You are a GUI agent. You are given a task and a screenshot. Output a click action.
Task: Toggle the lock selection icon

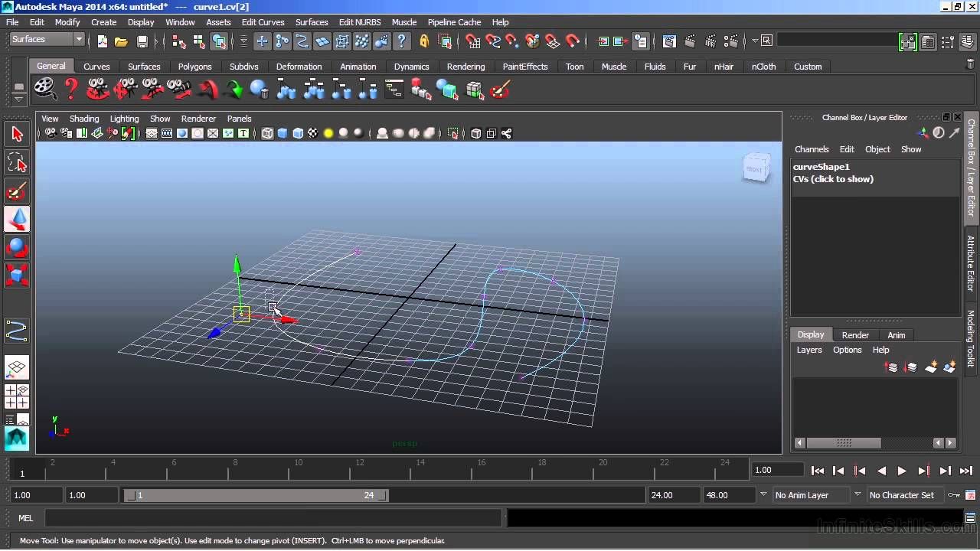(x=424, y=41)
